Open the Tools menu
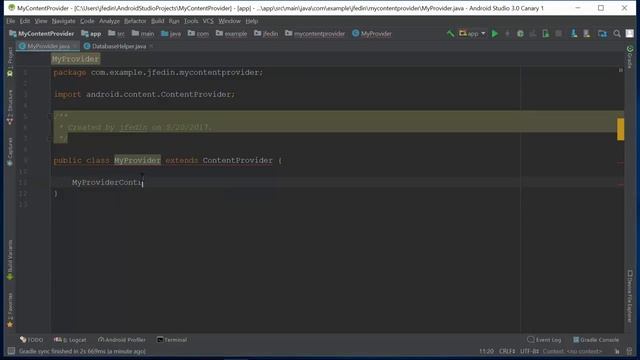The image size is (640, 360). coord(191,21)
